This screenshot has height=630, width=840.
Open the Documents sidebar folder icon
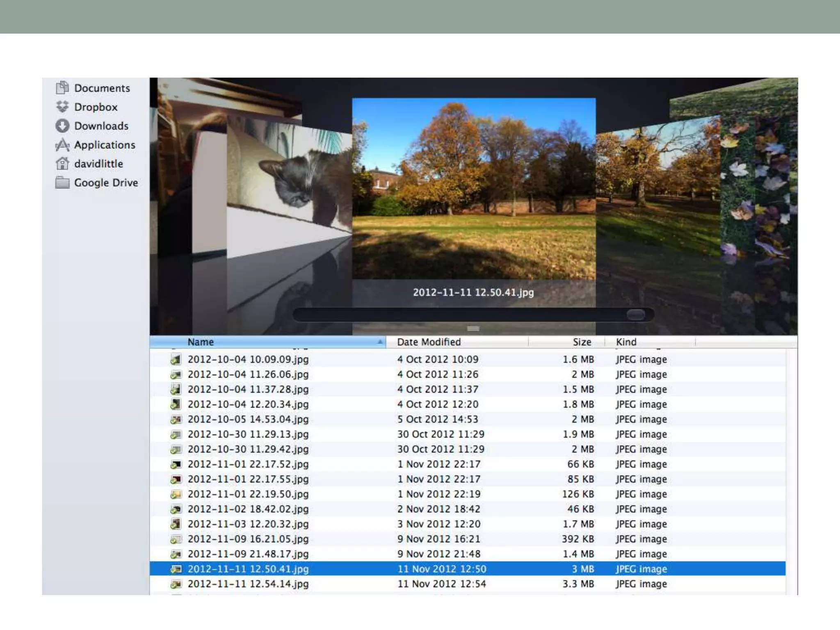coord(62,88)
